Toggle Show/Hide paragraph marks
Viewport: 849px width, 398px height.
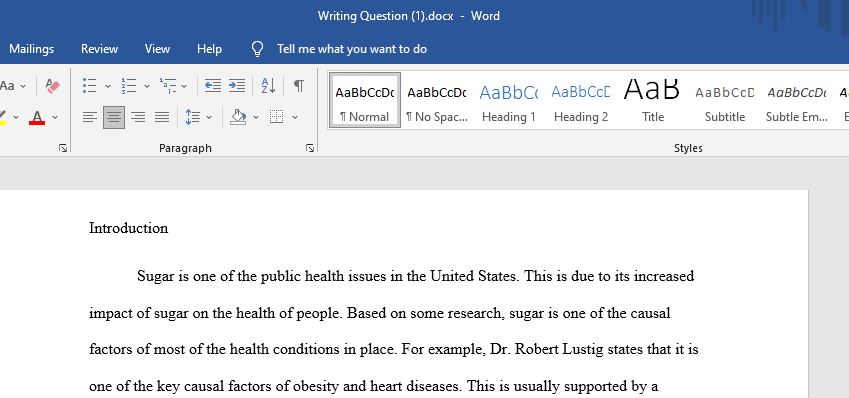point(299,86)
